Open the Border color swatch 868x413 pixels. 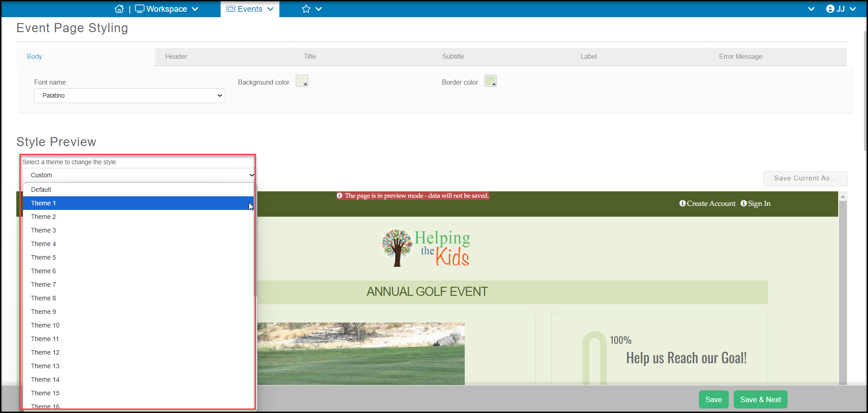click(x=491, y=81)
